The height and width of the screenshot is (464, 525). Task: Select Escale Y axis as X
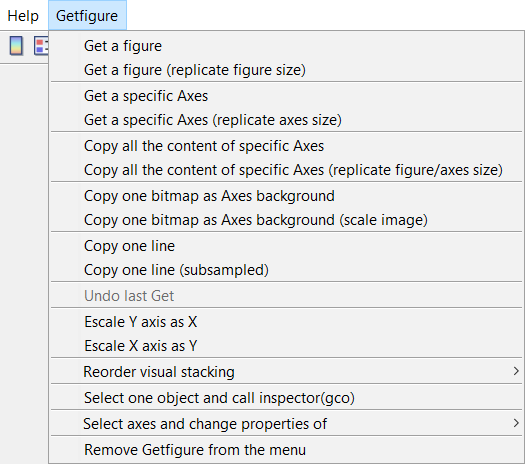[x=286, y=322]
